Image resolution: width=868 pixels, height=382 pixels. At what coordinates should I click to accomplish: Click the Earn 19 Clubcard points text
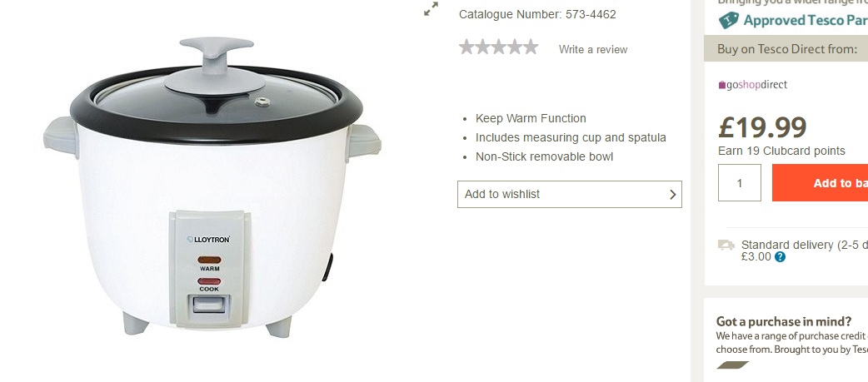(781, 151)
